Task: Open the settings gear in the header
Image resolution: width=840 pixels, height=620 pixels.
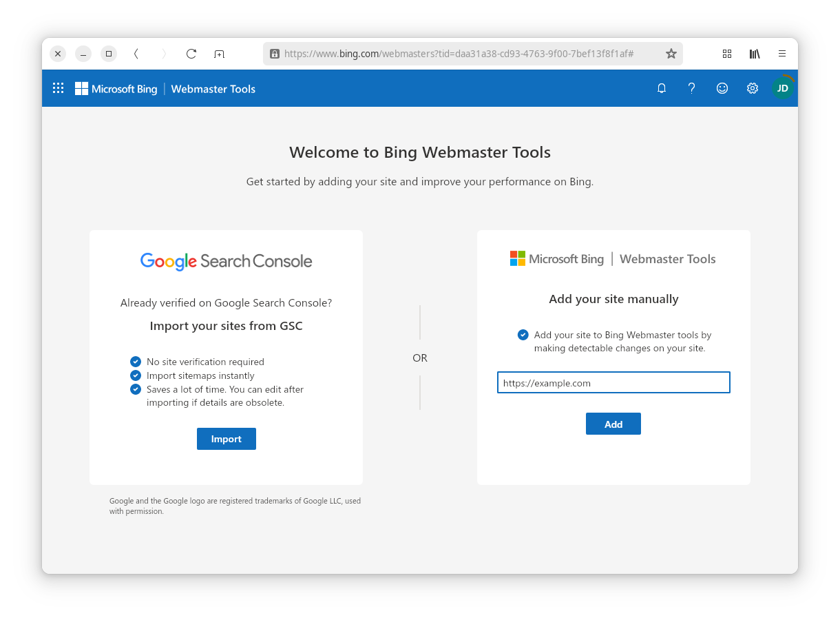Action: coord(753,88)
